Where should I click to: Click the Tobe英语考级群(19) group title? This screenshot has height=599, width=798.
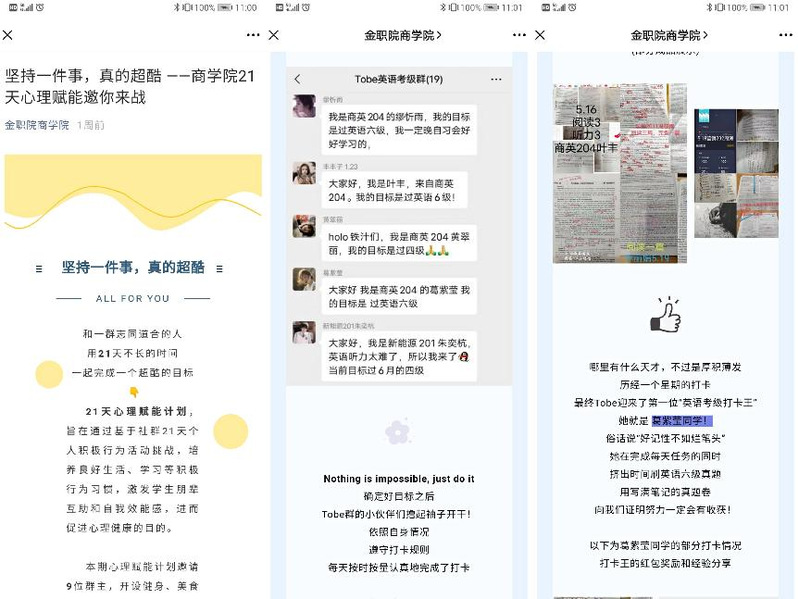tap(398, 79)
